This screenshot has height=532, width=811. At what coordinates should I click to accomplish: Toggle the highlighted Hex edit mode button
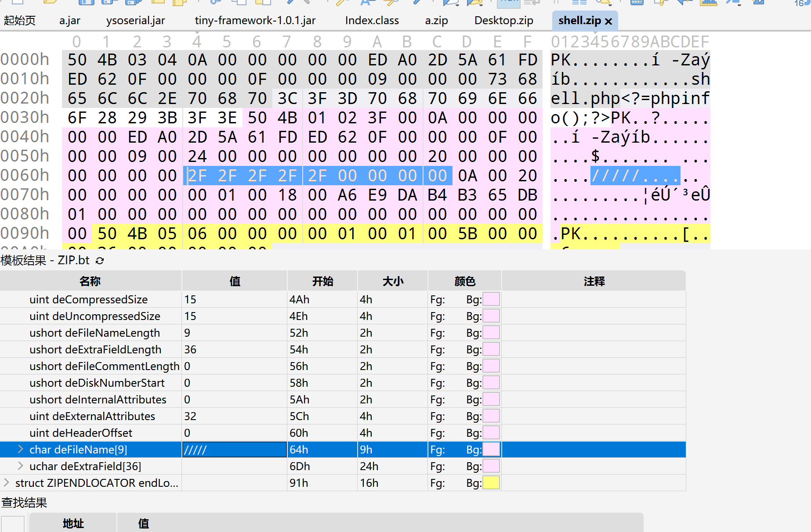[508, 2]
